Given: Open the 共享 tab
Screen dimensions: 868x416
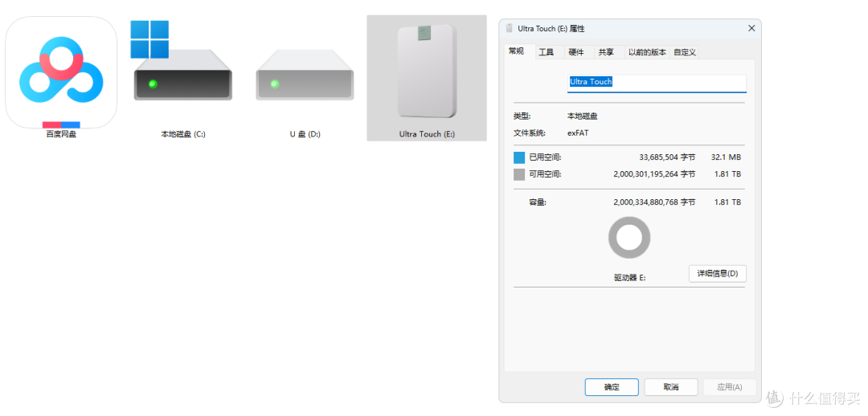Looking at the screenshot, I should (606, 52).
